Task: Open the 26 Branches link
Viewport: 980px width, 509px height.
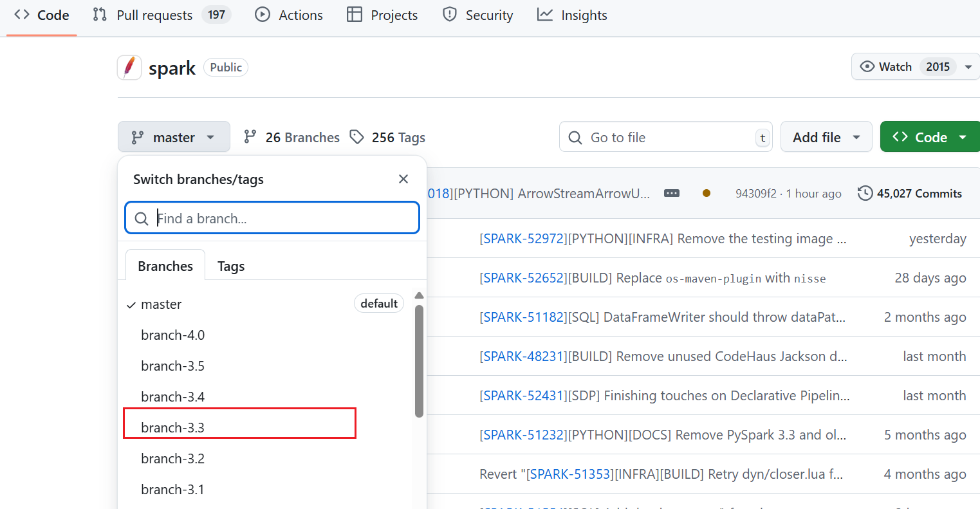Action: click(x=291, y=137)
